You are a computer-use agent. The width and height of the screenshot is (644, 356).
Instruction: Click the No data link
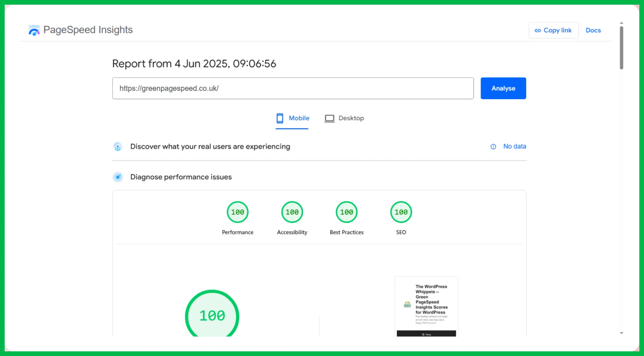point(514,146)
